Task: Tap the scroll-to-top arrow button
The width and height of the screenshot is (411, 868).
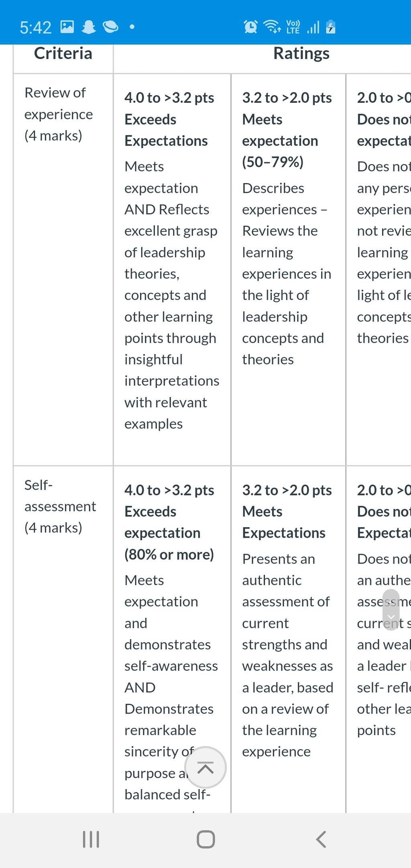Action: click(x=205, y=768)
